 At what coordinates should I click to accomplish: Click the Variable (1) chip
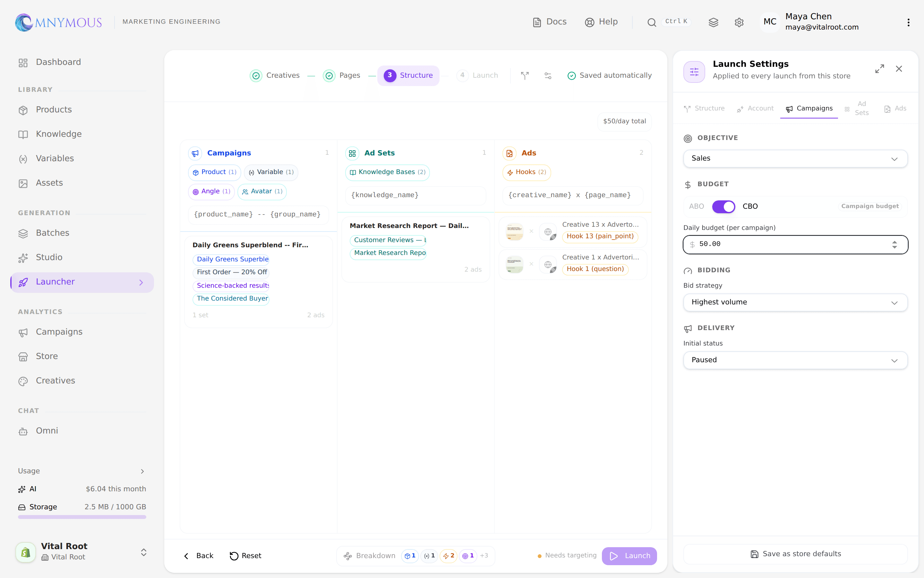click(271, 172)
